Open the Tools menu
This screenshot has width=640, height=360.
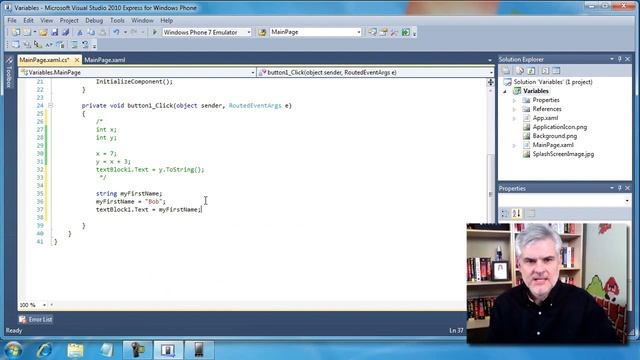tap(117, 20)
